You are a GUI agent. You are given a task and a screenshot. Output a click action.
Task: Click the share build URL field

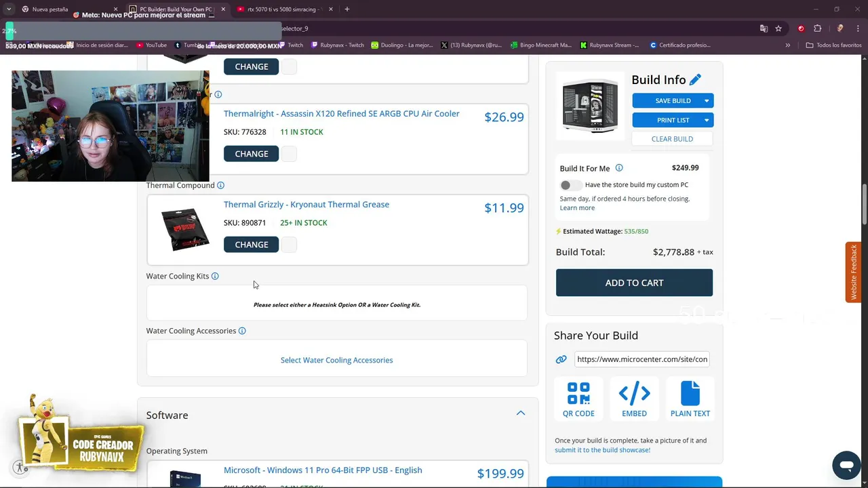click(642, 359)
